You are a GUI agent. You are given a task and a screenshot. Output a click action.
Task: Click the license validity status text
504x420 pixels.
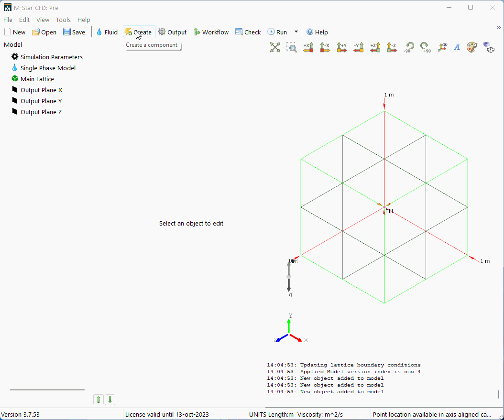[x=167, y=415]
